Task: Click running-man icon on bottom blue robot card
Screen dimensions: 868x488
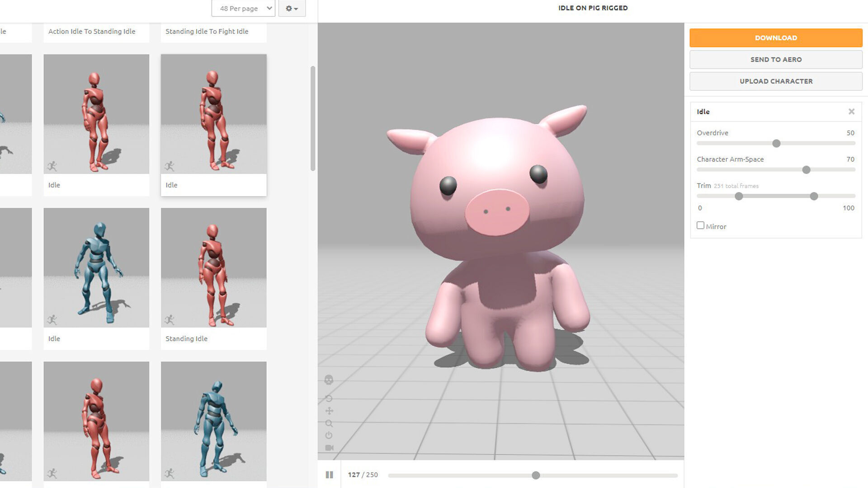Action: [170, 474]
